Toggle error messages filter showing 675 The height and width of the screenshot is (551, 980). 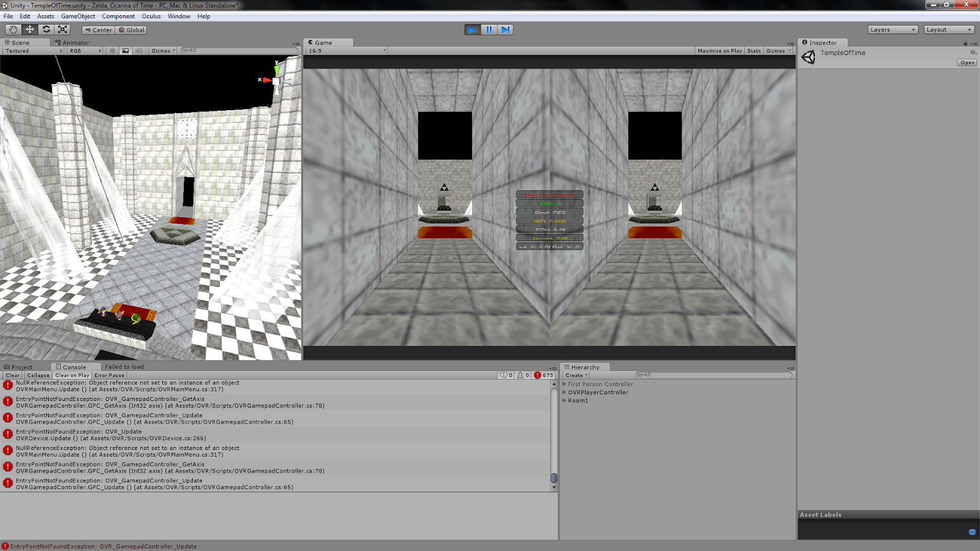pyautogui.click(x=543, y=375)
